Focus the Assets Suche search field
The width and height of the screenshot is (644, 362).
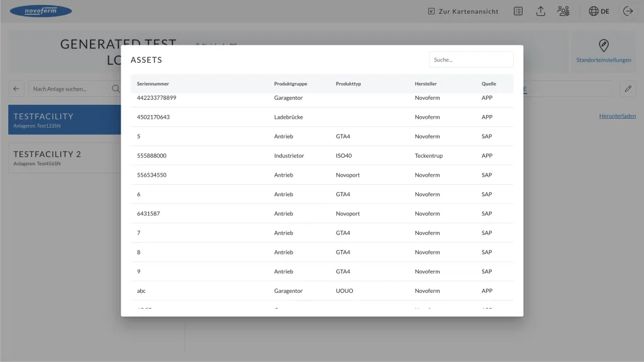(471, 60)
